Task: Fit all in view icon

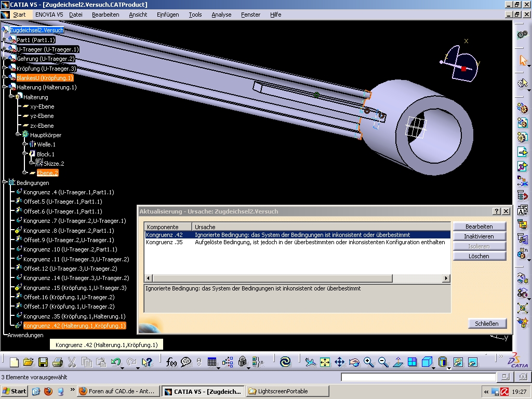Action: click(325, 362)
